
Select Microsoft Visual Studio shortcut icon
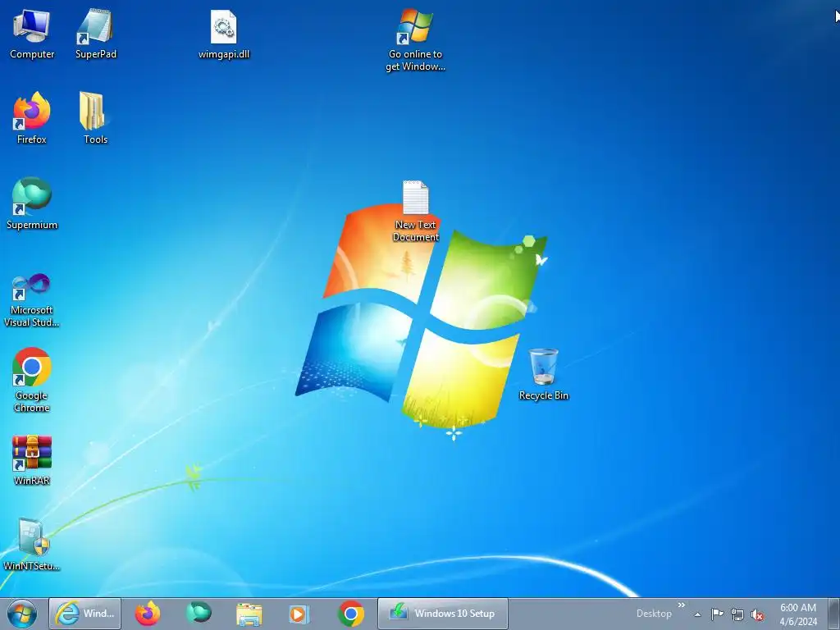pyautogui.click(x=32, y=300)
